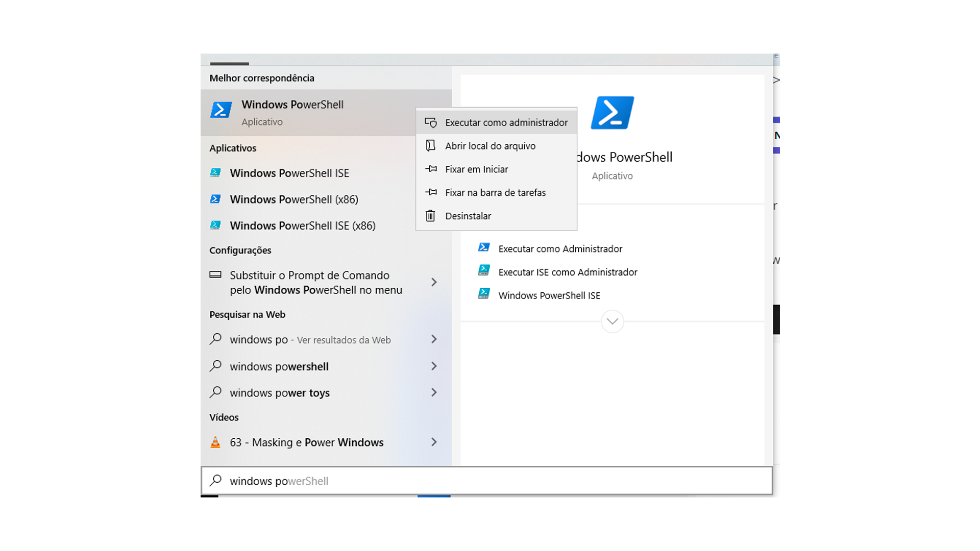The width and height of the screenshot is (980, 551).
Task: Open Windows PowerShell ISE from Aplicativos
Action: 326,173
